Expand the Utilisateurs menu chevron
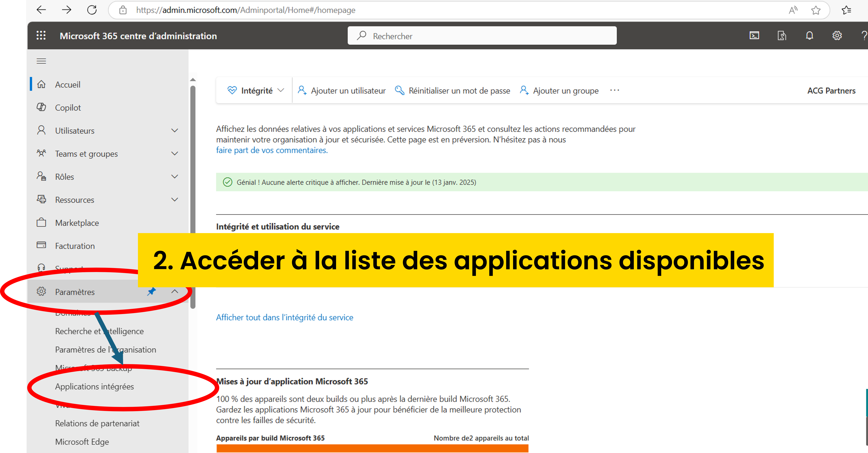The height and width of the screenshot is (453, 868). [175, 131]
